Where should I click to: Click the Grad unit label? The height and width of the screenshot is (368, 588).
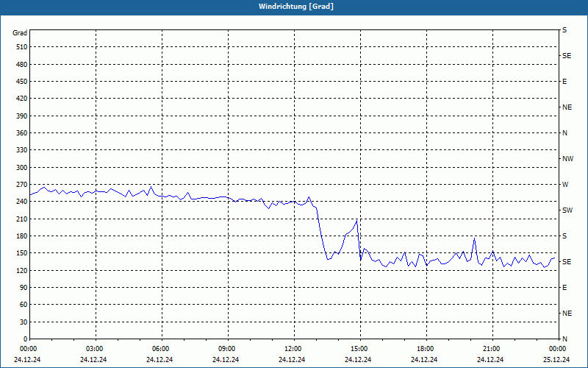coord(20,33)
